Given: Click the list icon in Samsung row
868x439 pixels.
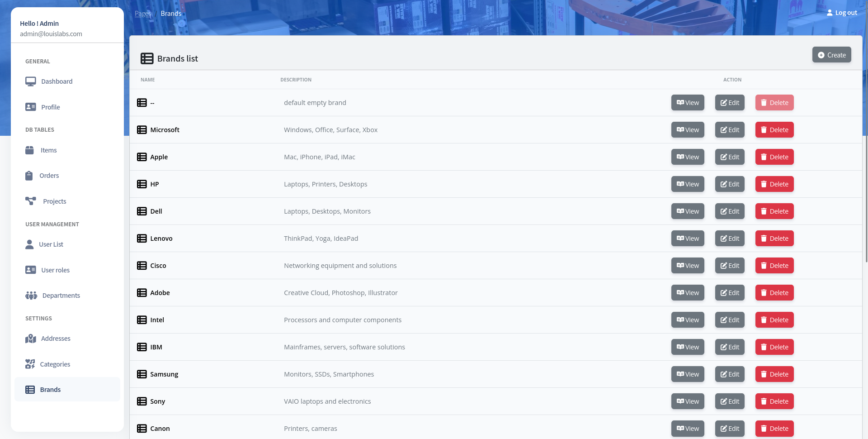Looking at the screenshot, I should pyautogui.click(x=142, y=374).
